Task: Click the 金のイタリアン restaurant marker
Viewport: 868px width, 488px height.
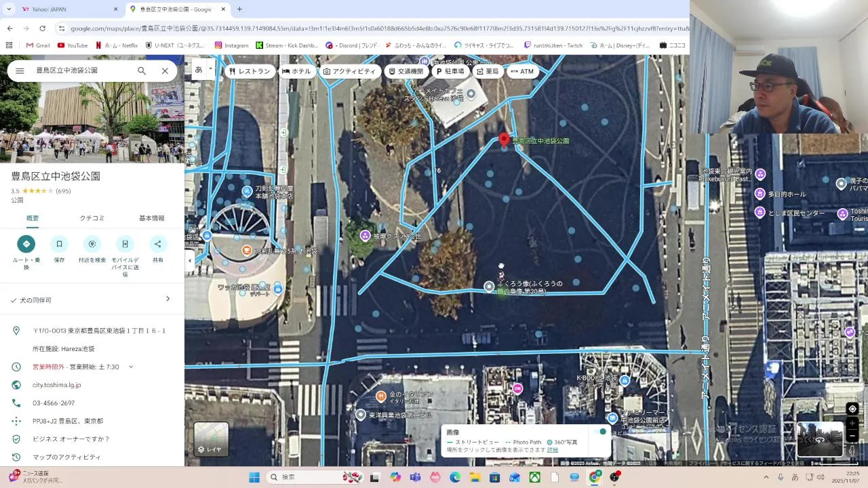Action: [381, 396]
